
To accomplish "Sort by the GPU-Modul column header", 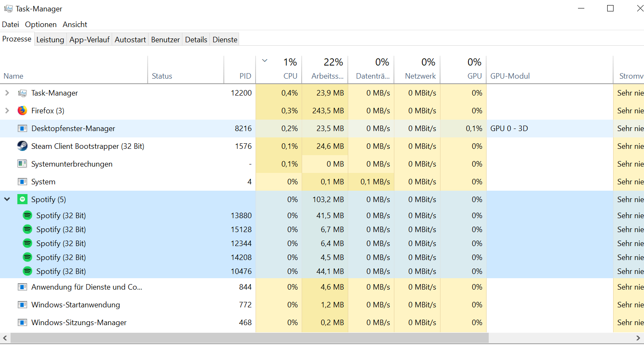I will [x=549, y=70].
